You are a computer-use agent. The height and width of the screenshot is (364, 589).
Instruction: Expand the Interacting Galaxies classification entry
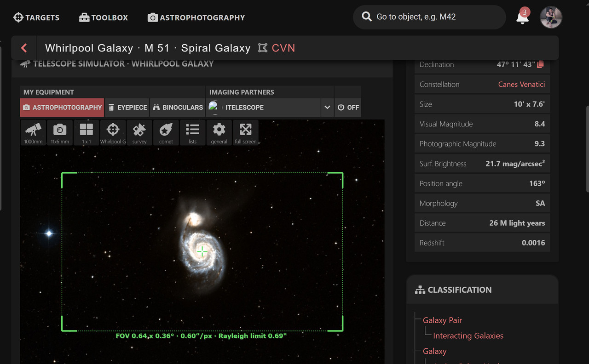point(468,336)
